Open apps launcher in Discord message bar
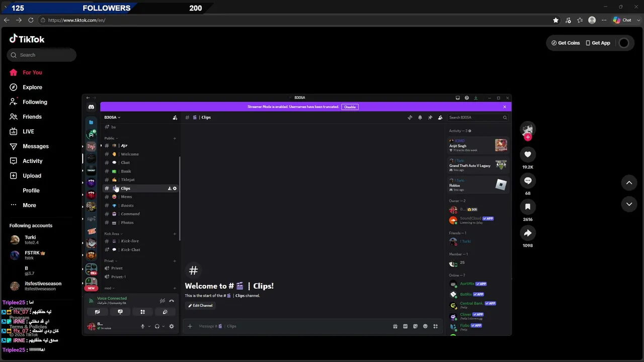The image size is (644, 362). coord(435,326)
